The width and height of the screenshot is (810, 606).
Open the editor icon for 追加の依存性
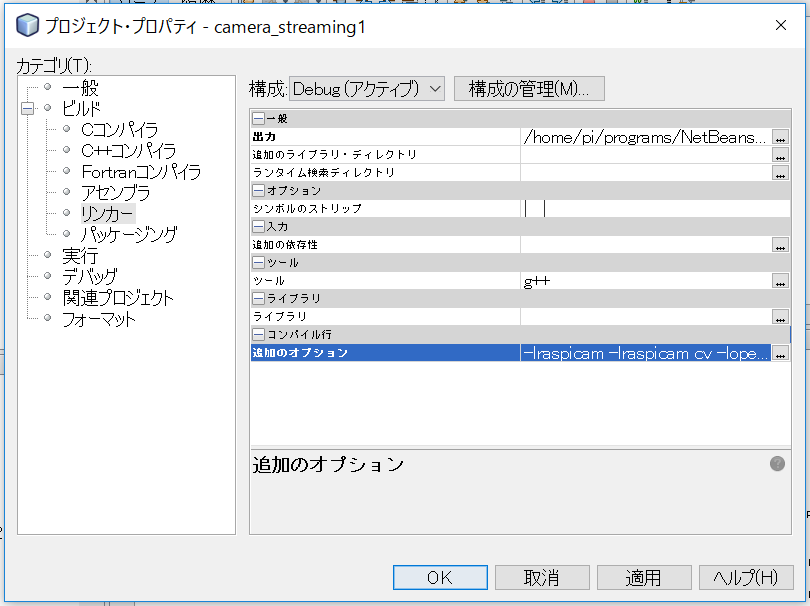coord(780,244)
